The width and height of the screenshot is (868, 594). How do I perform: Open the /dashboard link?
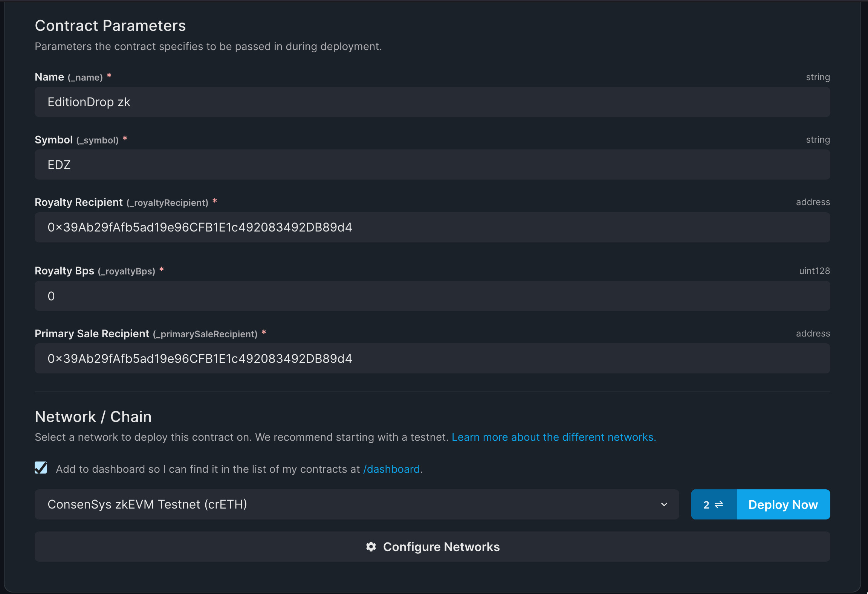tap(391, 469)
